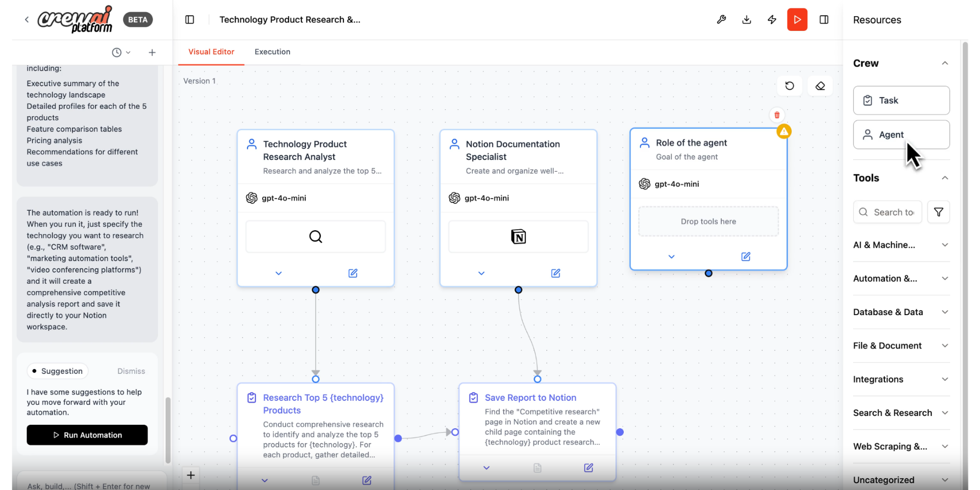Select the eraser clear-canvas icon

coord(820,86)
